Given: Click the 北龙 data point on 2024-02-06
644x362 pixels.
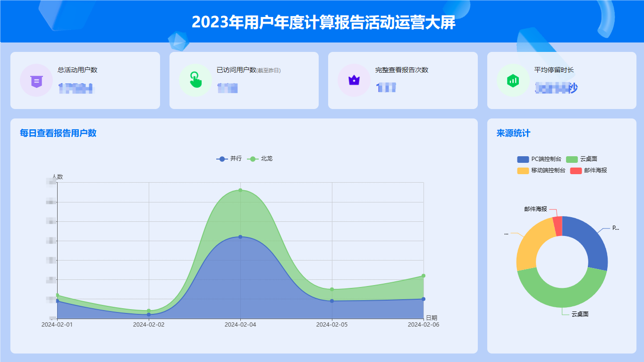Looking at the screenshot, I should pos(424,276).
